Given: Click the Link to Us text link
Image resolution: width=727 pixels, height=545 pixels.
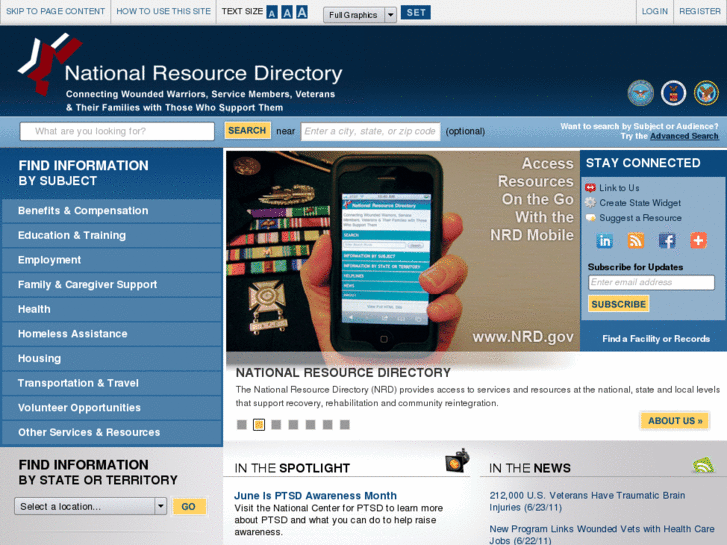Looking at the screenshot, I should click(x=619, y=188).
